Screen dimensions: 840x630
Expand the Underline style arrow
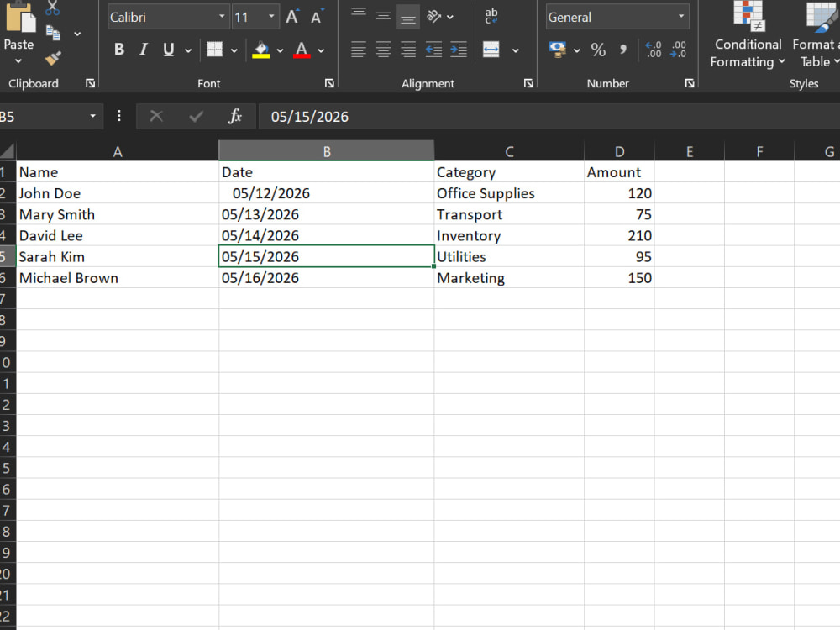[x=188, y=50]
